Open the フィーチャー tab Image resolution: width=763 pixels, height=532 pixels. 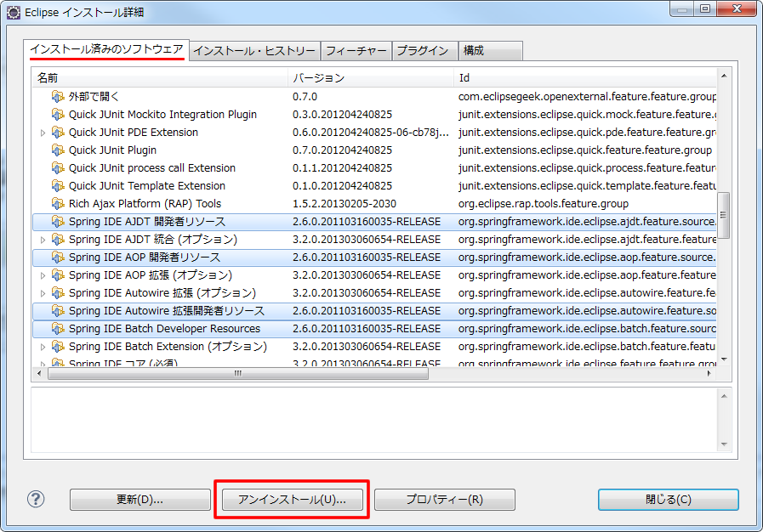click(356, 51)
